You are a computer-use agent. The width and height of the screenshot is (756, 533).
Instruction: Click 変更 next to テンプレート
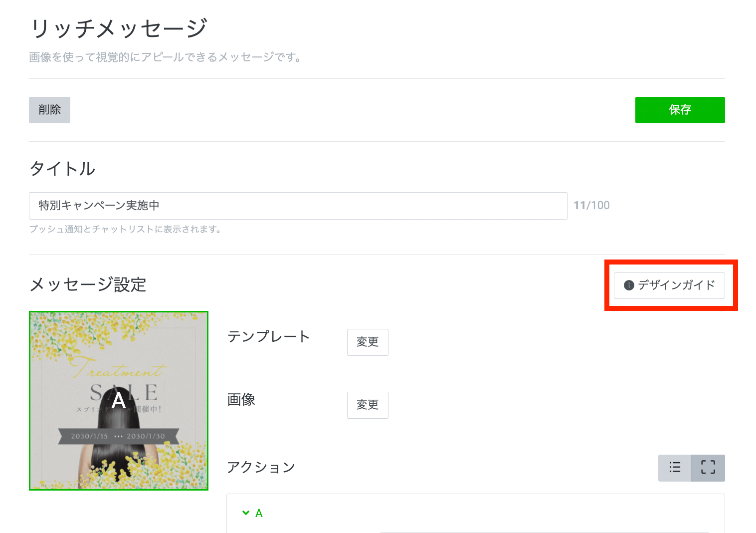pos(368,342)
